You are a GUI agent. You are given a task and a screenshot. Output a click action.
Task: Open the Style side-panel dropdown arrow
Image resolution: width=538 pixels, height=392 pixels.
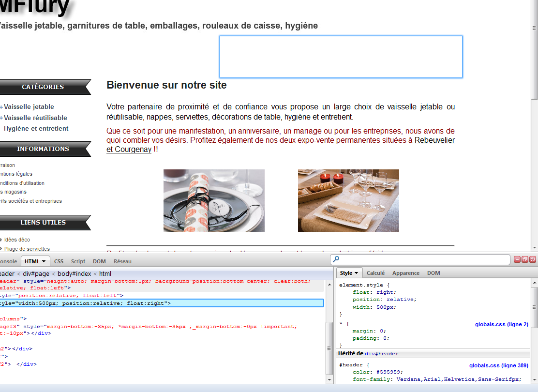point(356,273)
